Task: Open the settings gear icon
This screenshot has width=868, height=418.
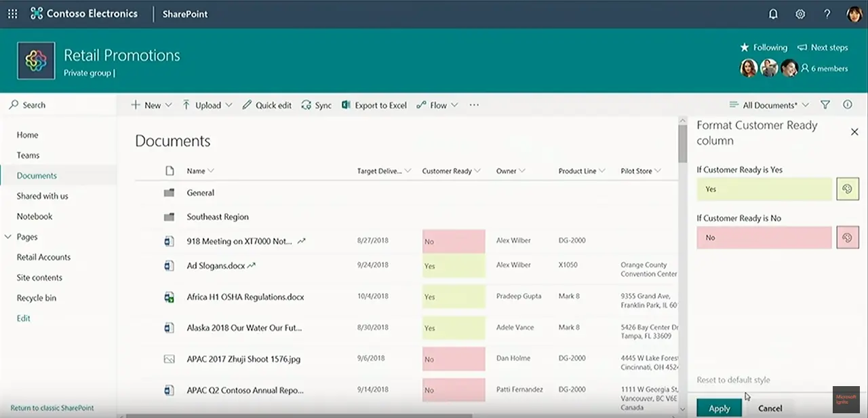Action: tap(800, 14)
